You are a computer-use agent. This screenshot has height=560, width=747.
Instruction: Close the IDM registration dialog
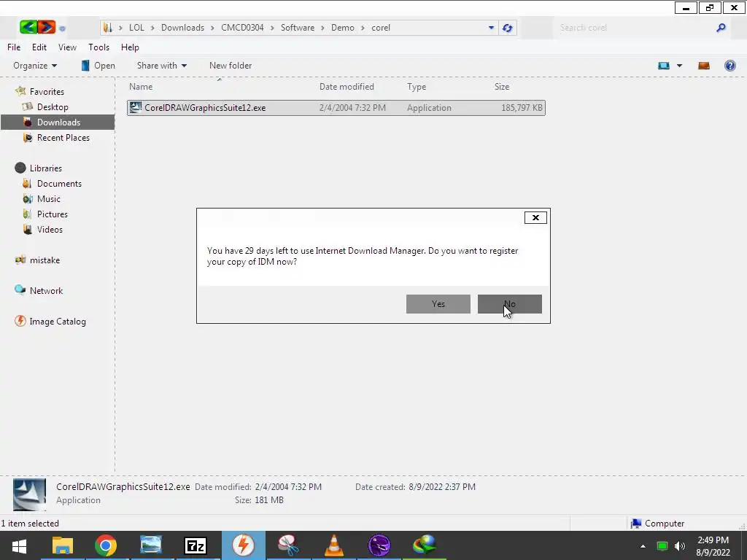pyautogui.click(x=535, y=217)
